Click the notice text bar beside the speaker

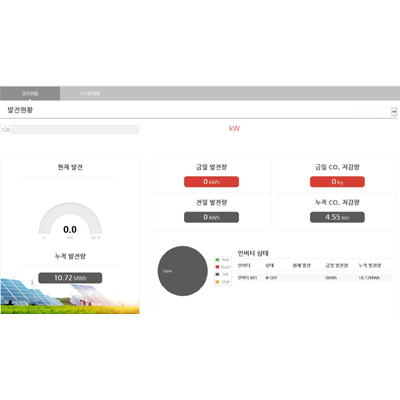75,130
